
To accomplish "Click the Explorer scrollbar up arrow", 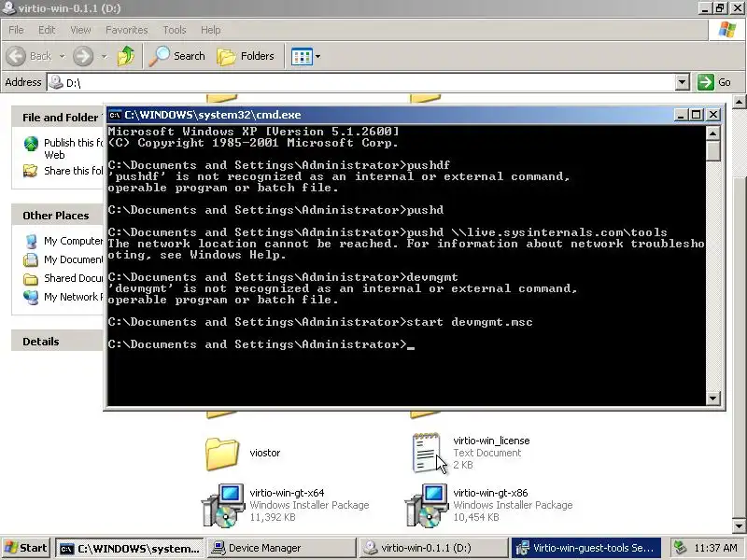I will point(739,102).
